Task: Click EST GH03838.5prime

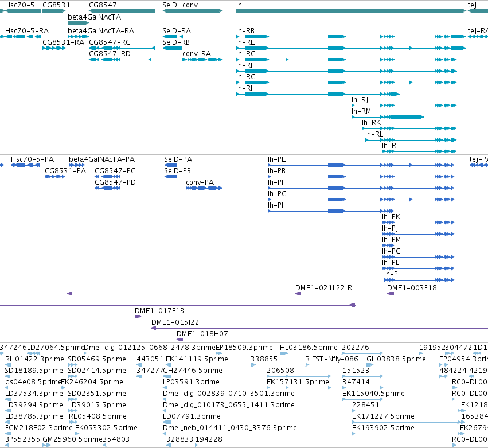Action: tap(370, 365)
